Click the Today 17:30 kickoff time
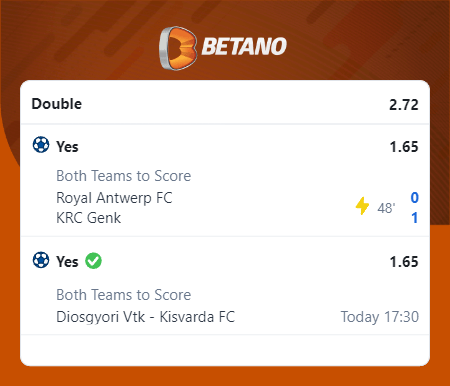 point(380,317)
